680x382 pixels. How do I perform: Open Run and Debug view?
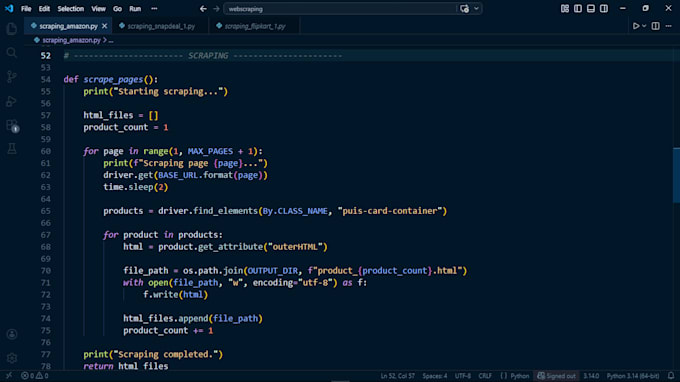point(12,101)
